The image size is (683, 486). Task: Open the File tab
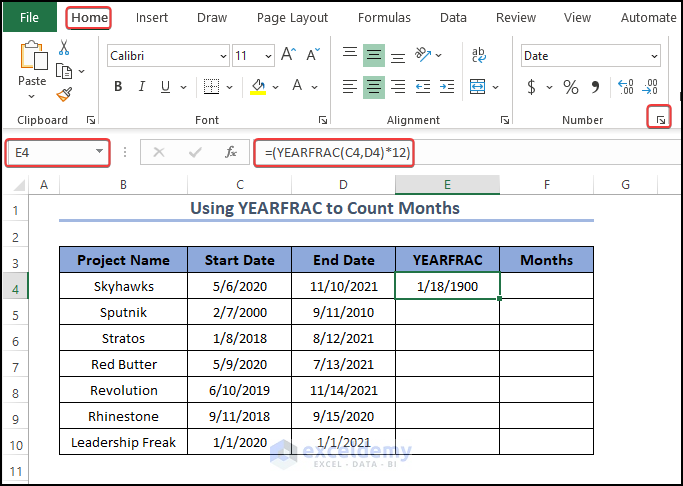point(29,17)
